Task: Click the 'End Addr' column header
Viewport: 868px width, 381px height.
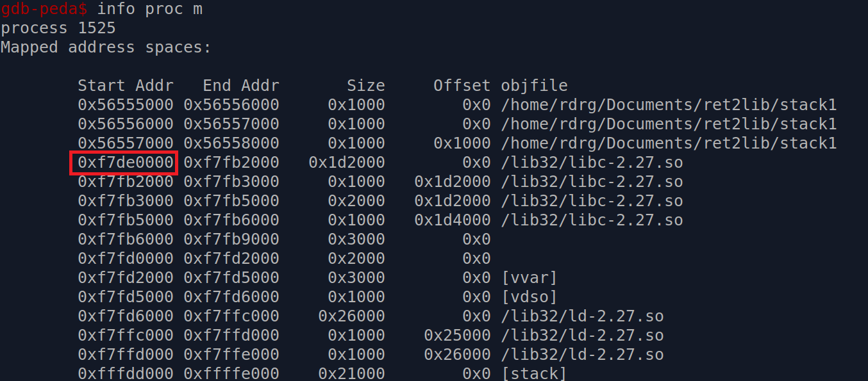Action: pyautogui.click(x=241, y=86)
